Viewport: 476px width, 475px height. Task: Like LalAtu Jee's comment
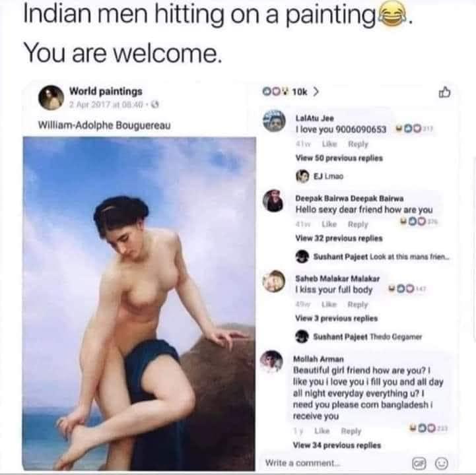coord(329,144)
